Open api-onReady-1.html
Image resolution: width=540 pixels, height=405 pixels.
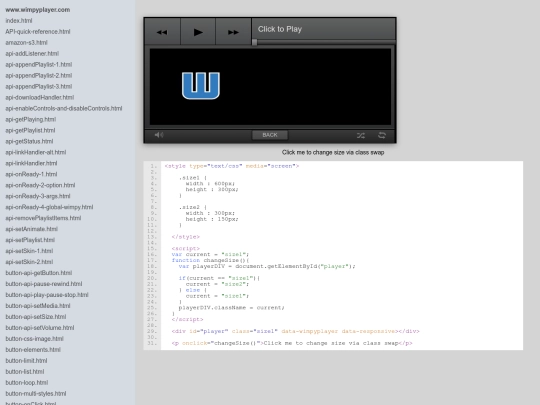pos(31,174)
